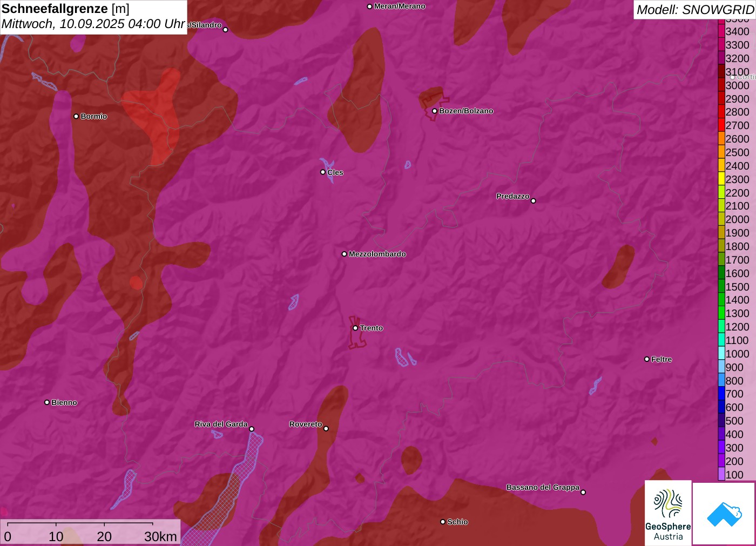Viewport: 756px width, 546px height.
Task: Click the Silandro marker dot
Action: [x=226, y=30]
